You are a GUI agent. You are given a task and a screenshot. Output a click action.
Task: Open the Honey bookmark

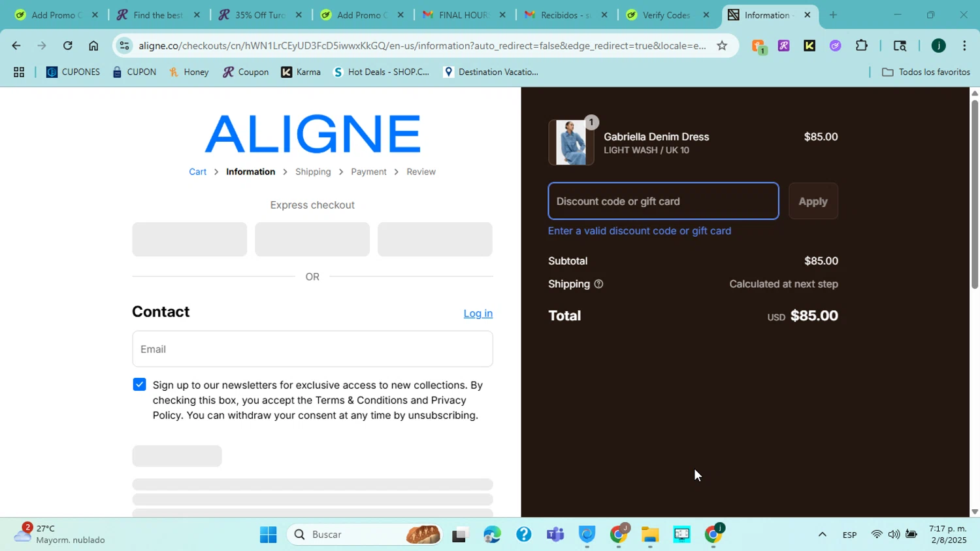pyautogui.click(x=189, y=72)
